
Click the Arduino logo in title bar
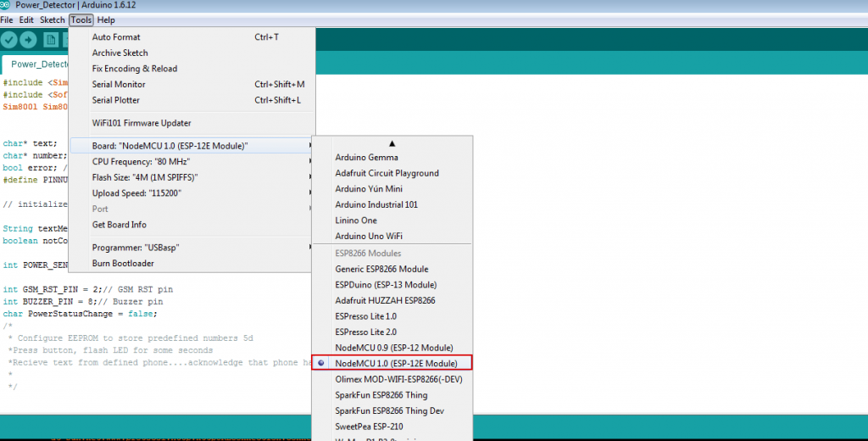click(x=7, y=7)
